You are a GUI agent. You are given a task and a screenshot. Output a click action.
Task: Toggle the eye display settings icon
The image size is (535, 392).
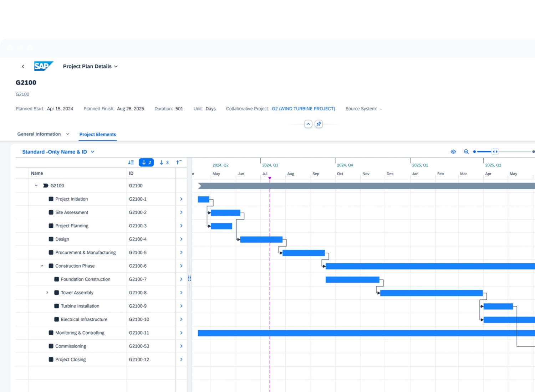click(453, 152)
